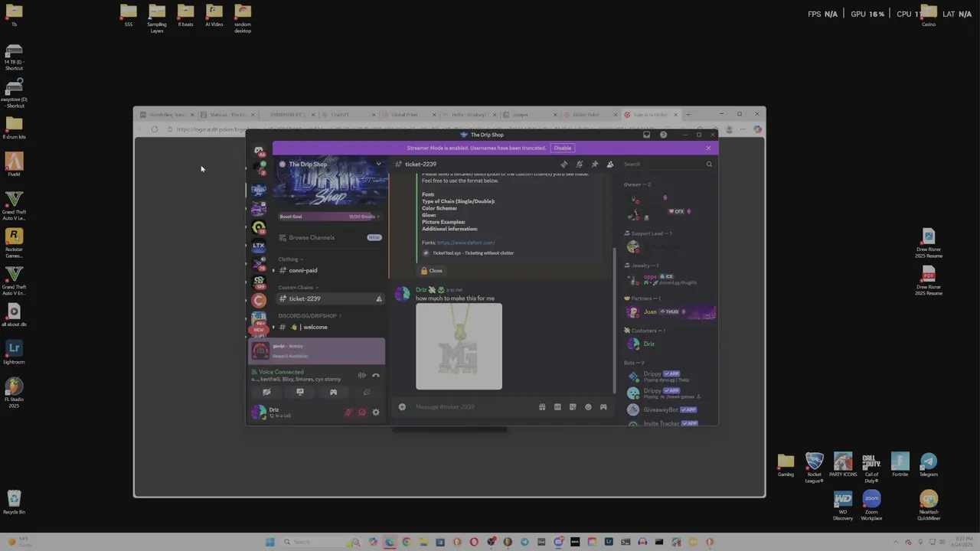Switch to the Storytelling browser tab
The image size is (980, 551).
click(x=167, y=115)
